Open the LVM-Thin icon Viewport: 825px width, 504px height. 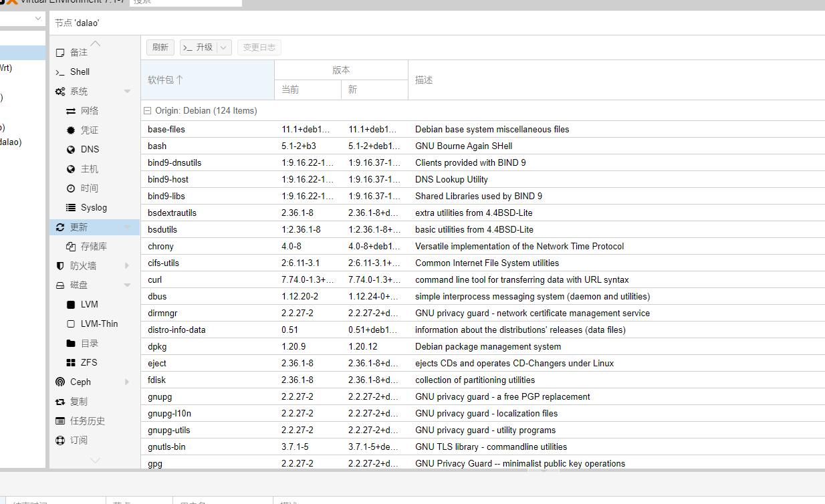[71, 324]
